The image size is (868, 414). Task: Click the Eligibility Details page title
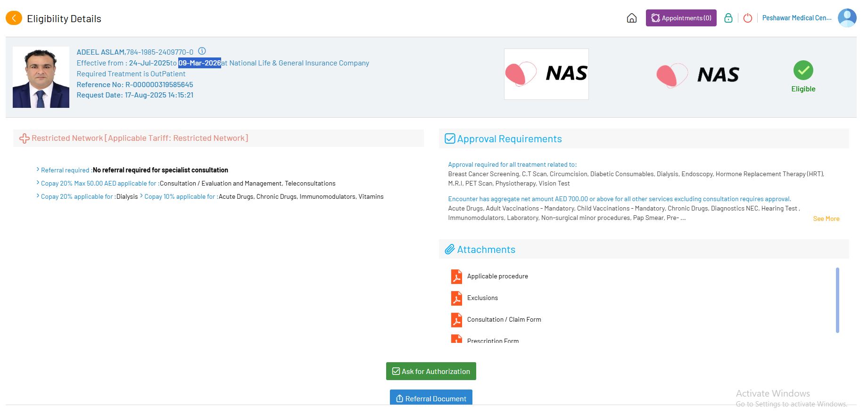64,19
